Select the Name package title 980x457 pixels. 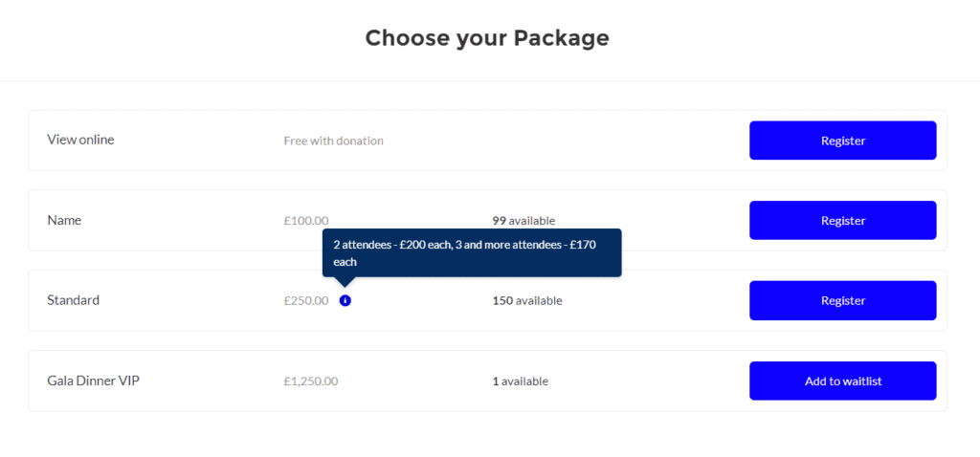click(x=64, y=221)
